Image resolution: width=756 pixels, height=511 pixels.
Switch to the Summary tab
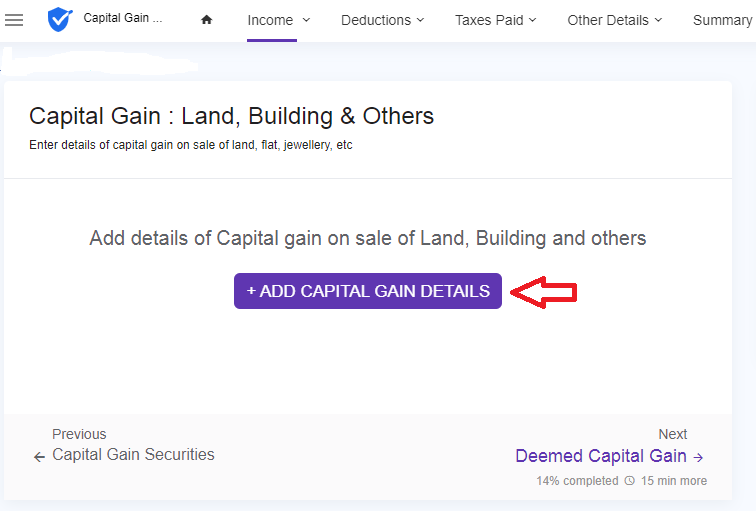(x=721, y=20)
